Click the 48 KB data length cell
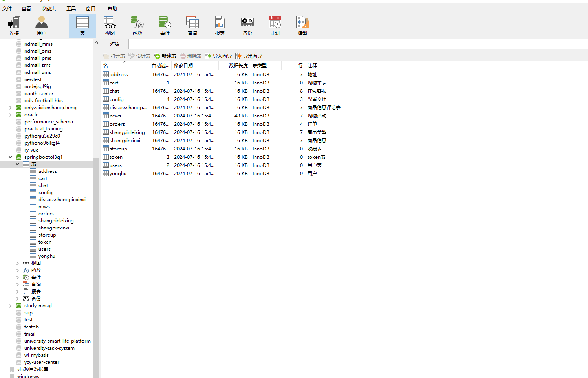The width and height of the screenshot is (588, 378). click(241, 116)
